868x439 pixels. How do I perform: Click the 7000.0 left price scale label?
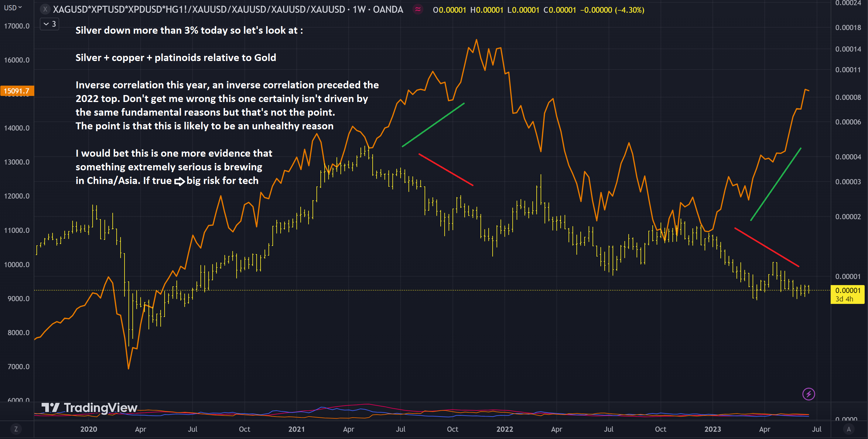click(19, 366)
